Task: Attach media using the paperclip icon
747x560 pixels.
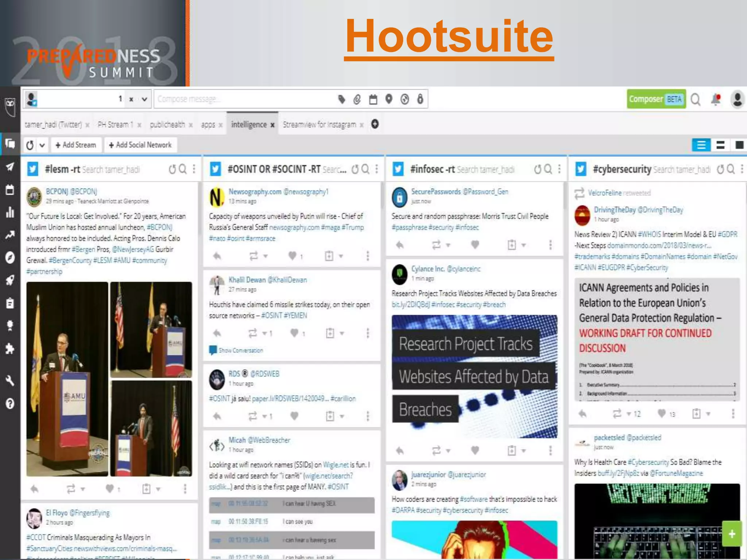Action: (357, 99)
